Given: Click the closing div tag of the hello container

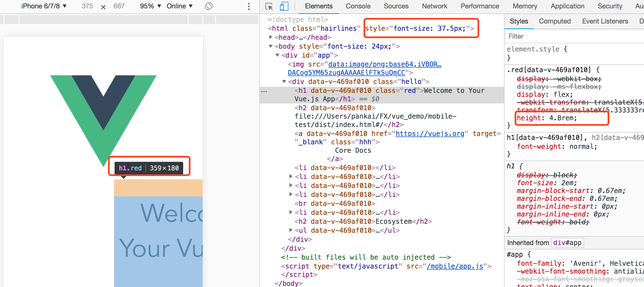Looking at the screenshot, I should [300, 239].
